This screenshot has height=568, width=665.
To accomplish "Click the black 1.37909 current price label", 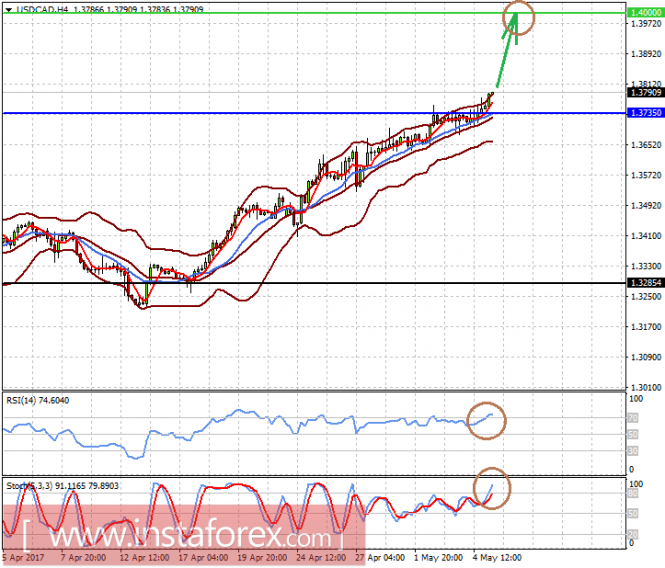I will (x=645, y=92).
